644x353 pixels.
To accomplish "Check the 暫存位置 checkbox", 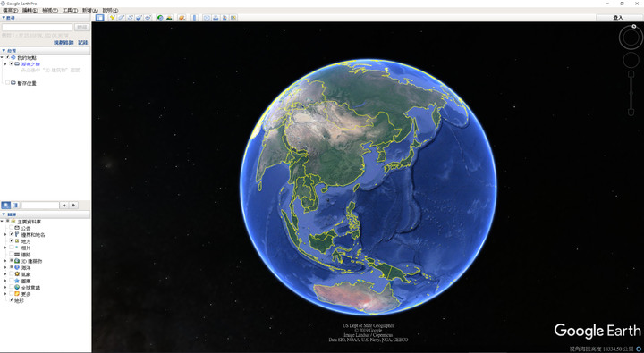I will (x=7, y=82).
